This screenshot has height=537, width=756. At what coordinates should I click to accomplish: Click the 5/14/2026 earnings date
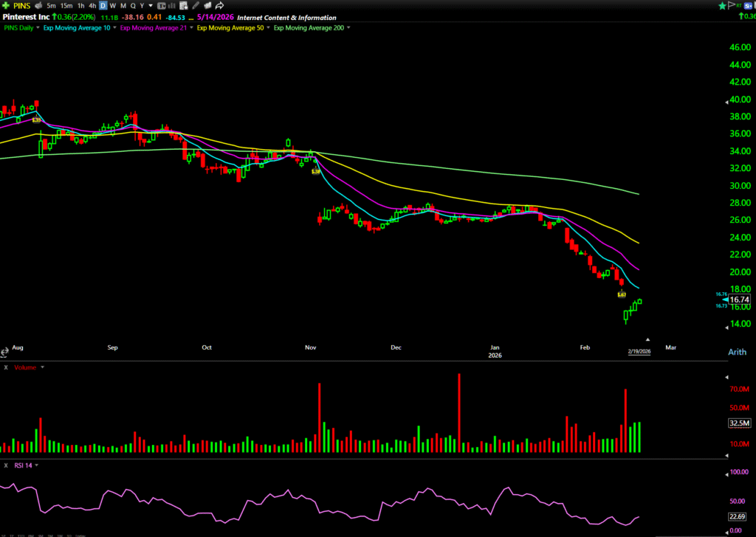point(215,18)
